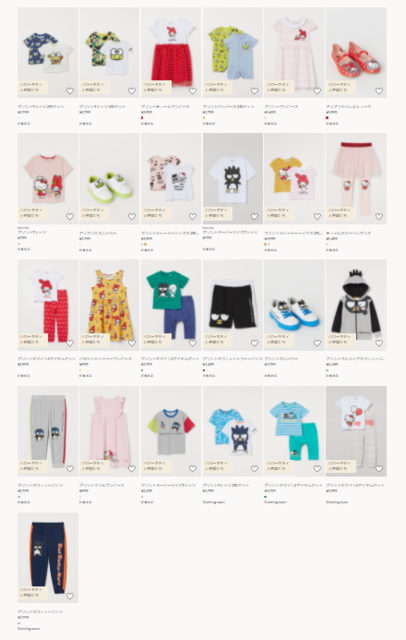
Task: Pick green swatch under Keroppi romper set
Action: 204,118
